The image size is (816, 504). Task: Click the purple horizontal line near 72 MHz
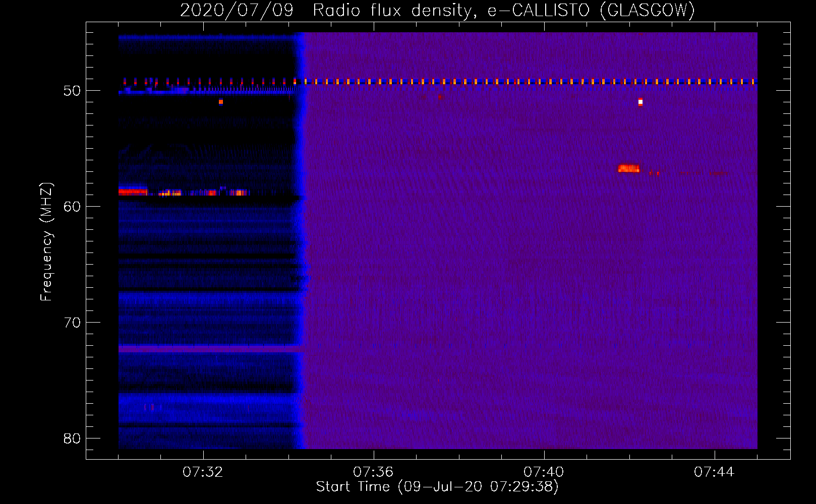click(210, 348)
